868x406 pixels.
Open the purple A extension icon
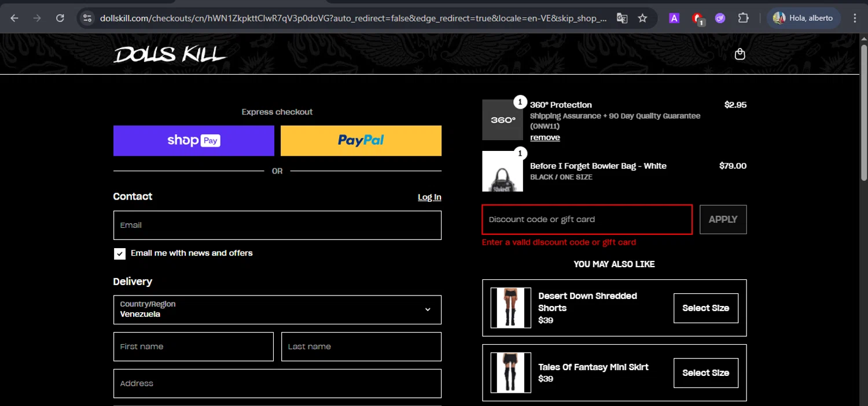click(x=674, y=18)
